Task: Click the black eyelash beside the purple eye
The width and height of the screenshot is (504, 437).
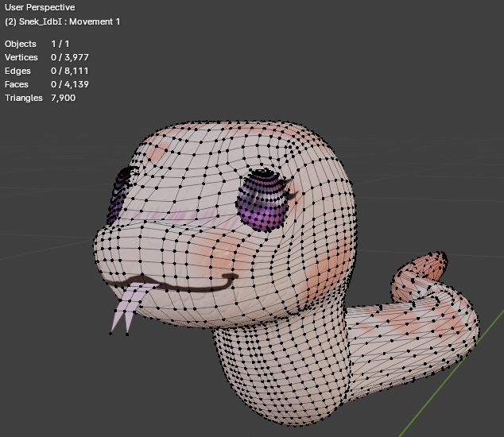Action: 292,192
